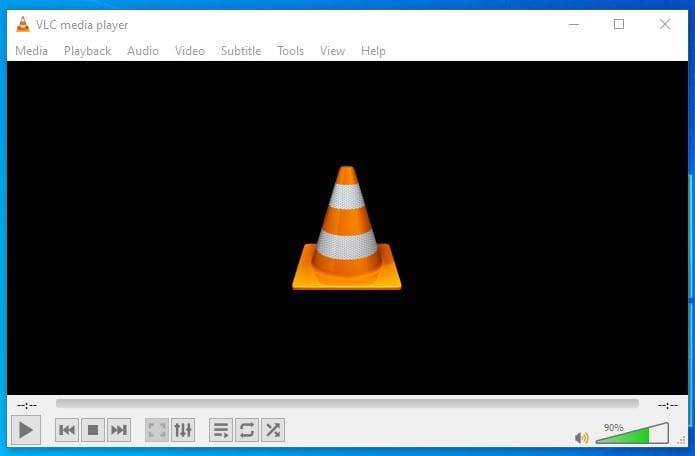Toggle fullscreen video mode icon
Image resolution: width=695 pixels, height=456 pixels.
pos(157,430)
